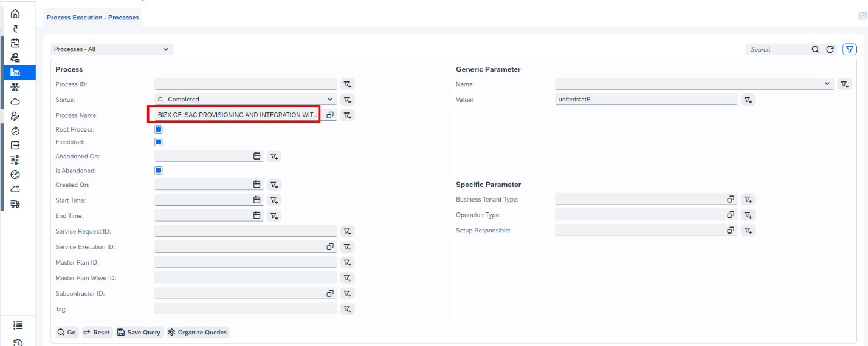This screenshot has width=868, height=346.
Task: Click the Service Request ID input field
Action: [246, 231]
